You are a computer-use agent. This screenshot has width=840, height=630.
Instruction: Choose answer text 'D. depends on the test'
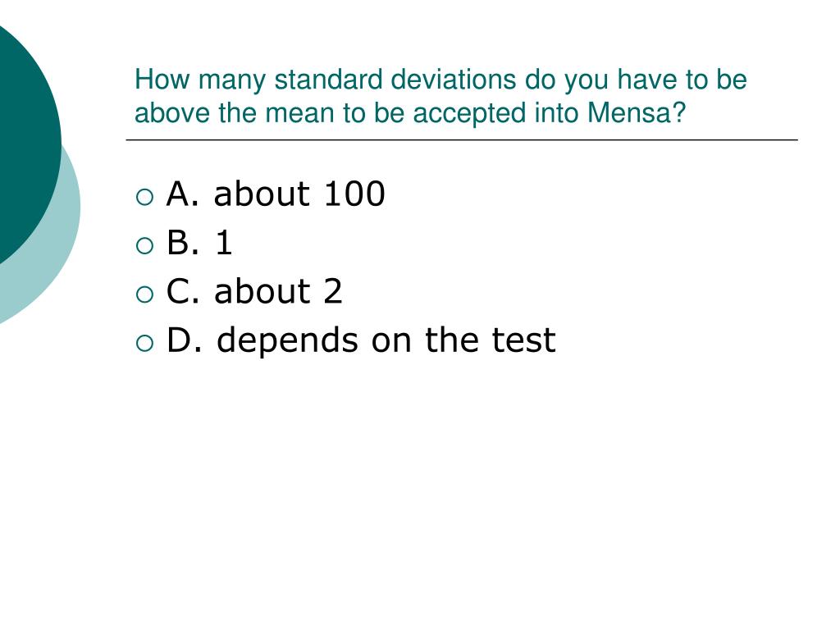pos(361,341)
